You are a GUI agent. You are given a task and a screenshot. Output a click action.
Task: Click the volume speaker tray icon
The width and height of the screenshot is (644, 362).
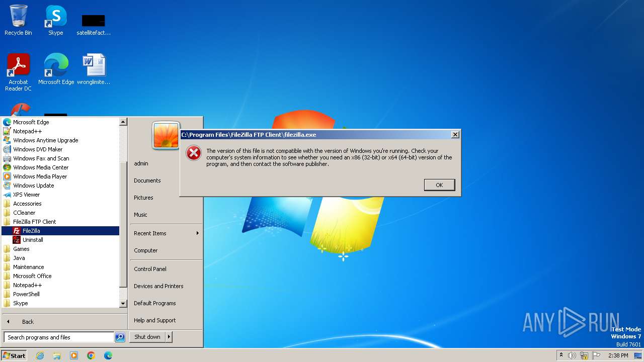[572, 355]
